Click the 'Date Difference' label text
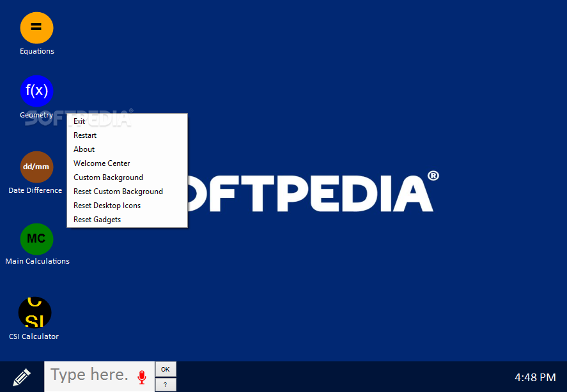 [35, 190]
